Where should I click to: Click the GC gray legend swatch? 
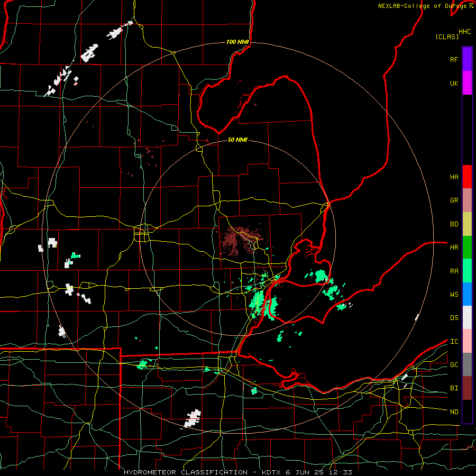point(467,364)
